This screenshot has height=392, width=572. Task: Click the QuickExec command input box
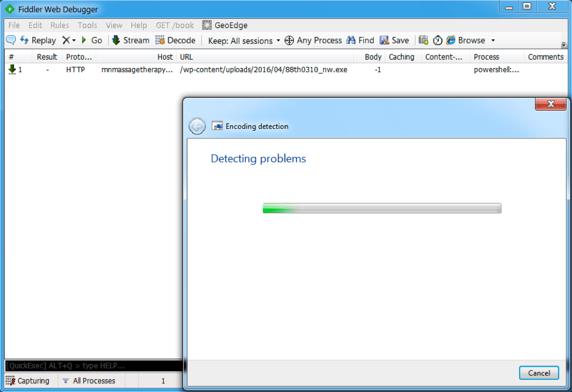[x=93, y=366]
